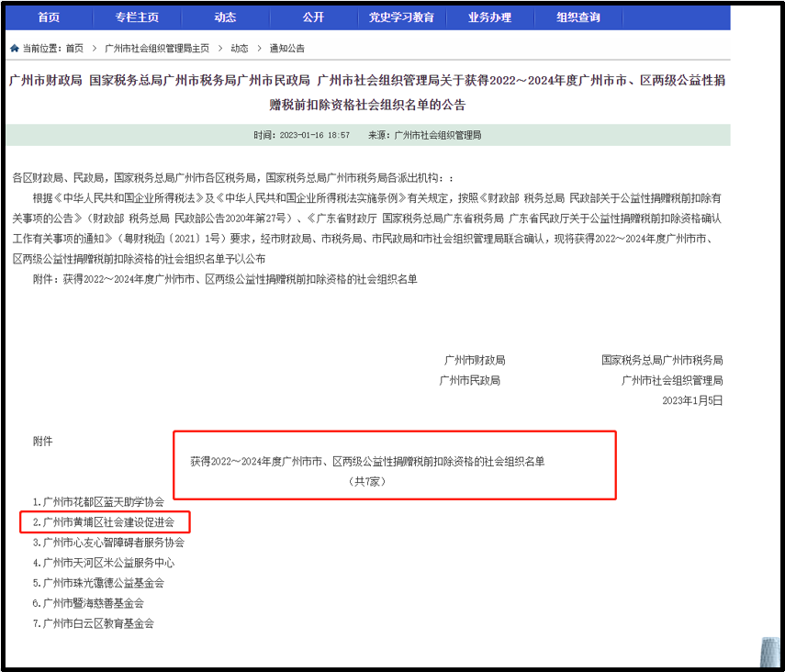Click the （共7家） count text
The height and width of the screenshot is (672, 785).
pos(367,482)
